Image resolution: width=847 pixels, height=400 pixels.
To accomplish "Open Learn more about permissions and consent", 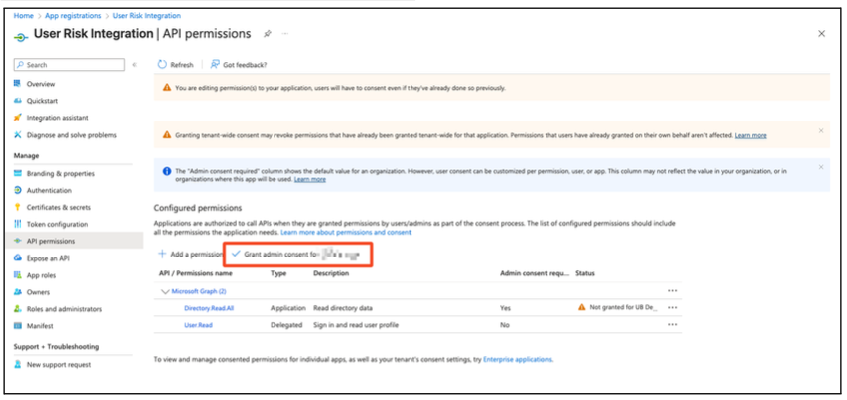I will (x=346, y=232).
